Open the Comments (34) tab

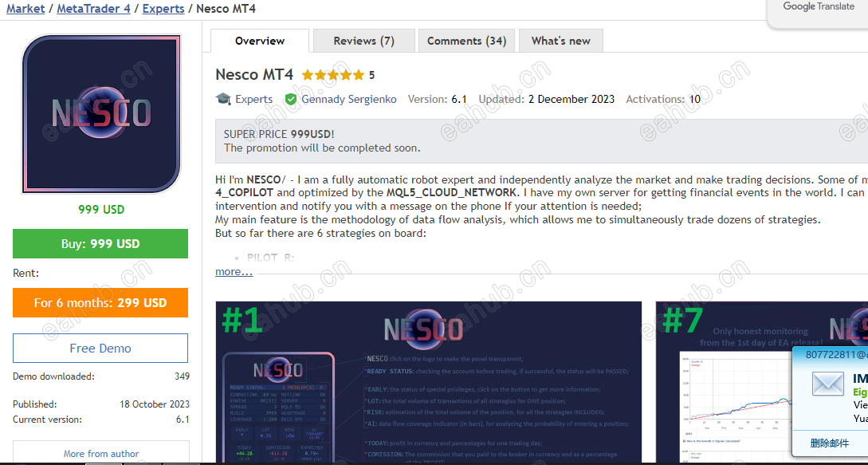pyautogui.click(x=466, y=41)
